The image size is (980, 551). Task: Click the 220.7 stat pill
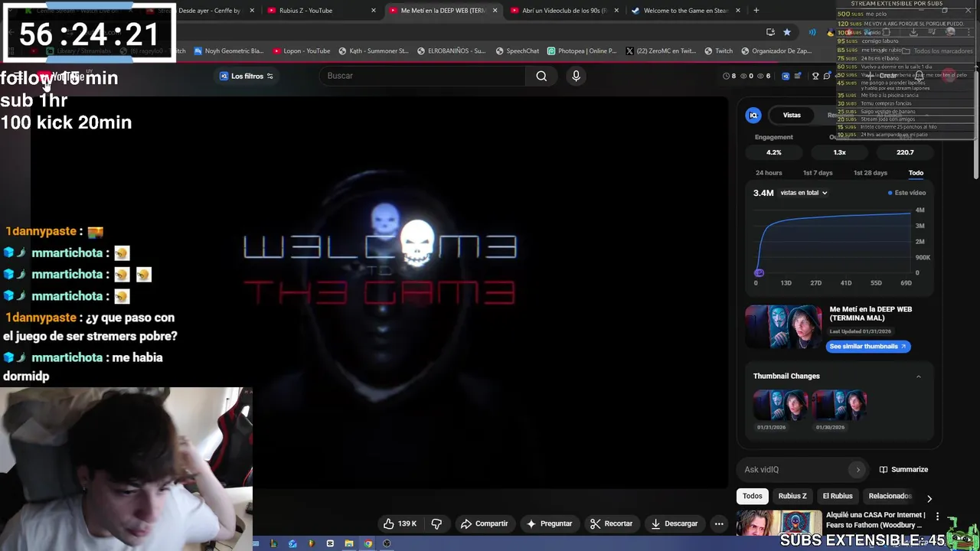coord(905,152)
